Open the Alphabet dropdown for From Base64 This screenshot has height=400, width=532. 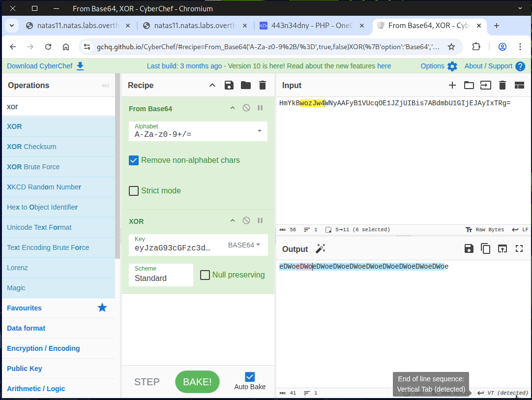[259, 131]
